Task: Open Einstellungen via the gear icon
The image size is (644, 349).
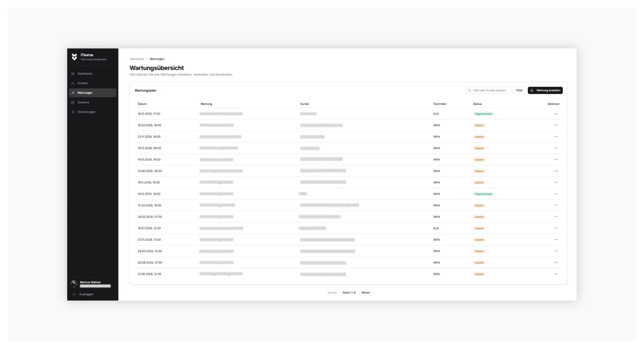Action: coord(73,112)
